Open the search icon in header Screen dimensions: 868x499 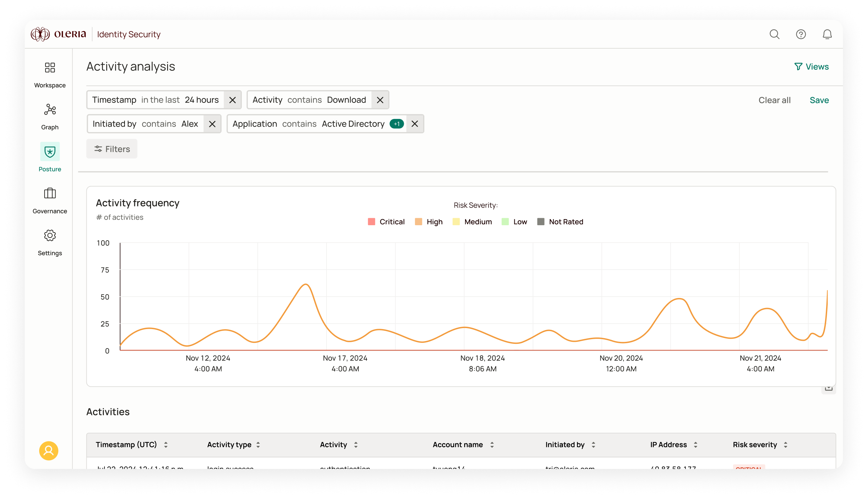pyautogui.click(x=774, y=34)
